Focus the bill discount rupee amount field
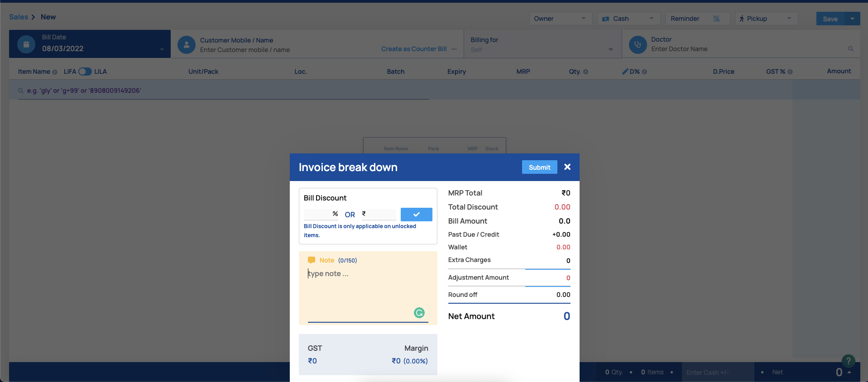The height and width of the screenshot is (382, 868). (x=379, y=214)
